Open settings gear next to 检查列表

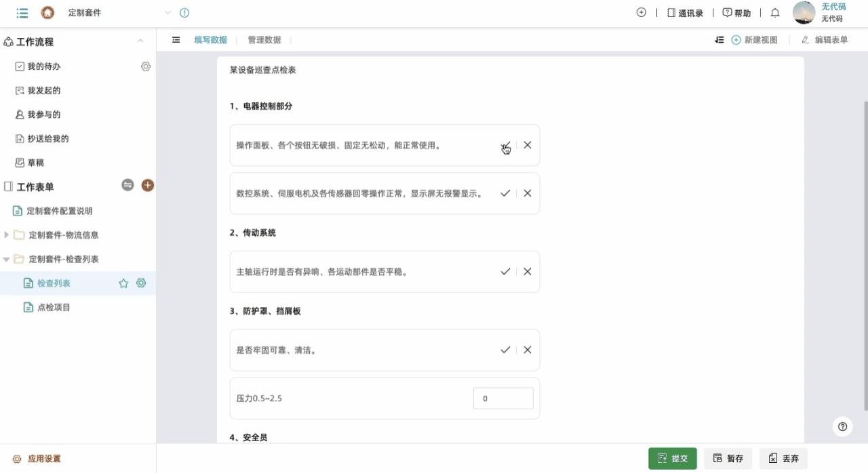tap(141, 283)
